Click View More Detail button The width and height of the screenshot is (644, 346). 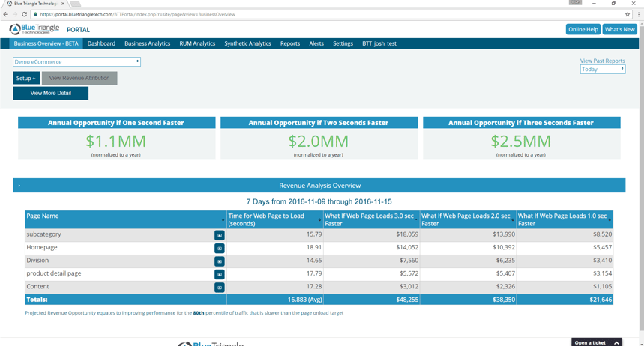coord(50,93)
